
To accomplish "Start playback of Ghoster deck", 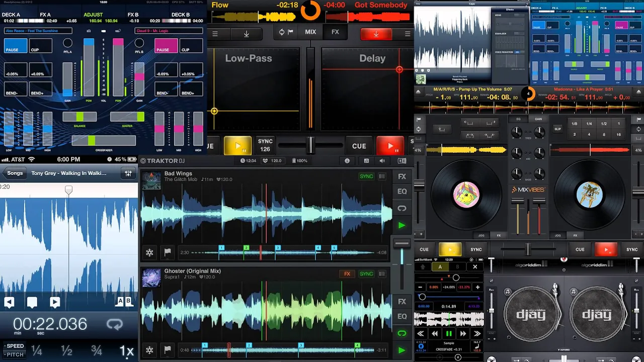I will (x=402, y=350).
